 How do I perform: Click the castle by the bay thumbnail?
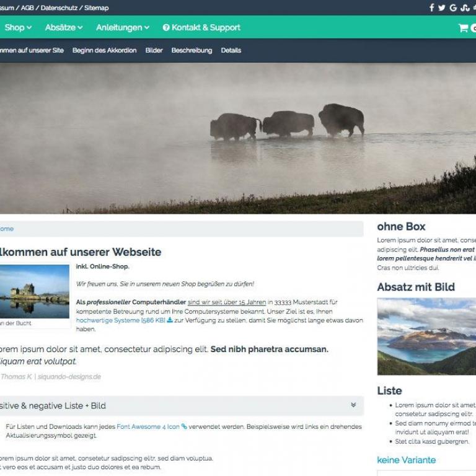pyautogui.click(x=34, y=291)
